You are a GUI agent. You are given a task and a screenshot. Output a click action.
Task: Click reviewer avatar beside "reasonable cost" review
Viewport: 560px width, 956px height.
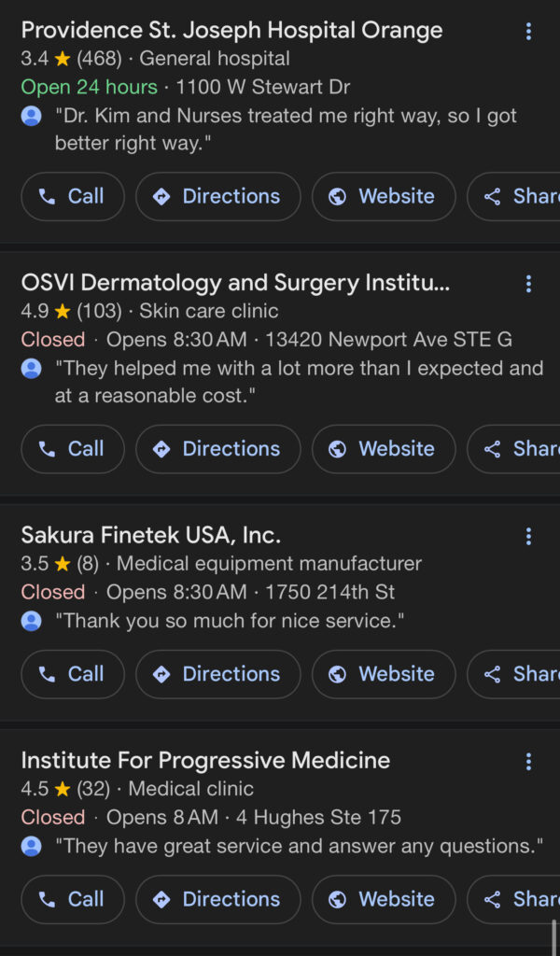(x=32, y=369)
